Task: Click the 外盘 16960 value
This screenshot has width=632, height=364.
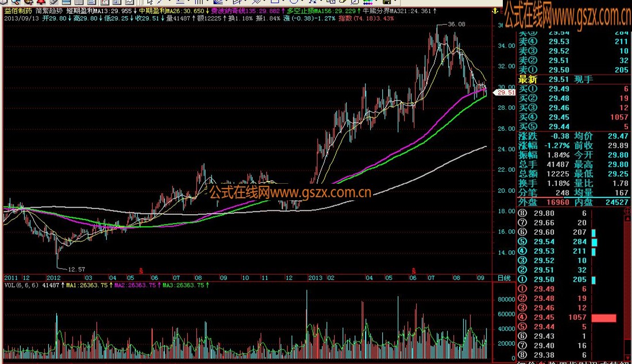Action: point(558,202)
